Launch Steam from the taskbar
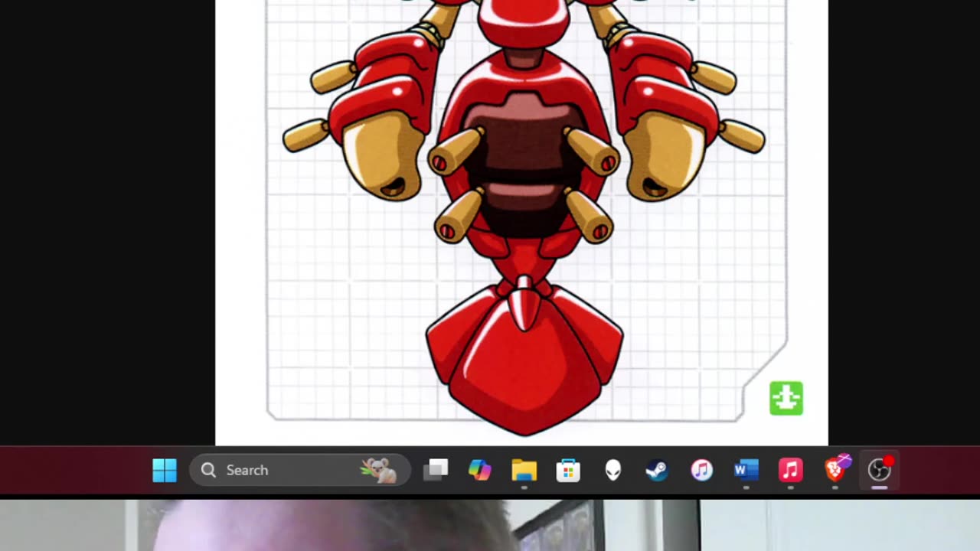The width and height of the screenshot is (980, 551). [657, 470]
